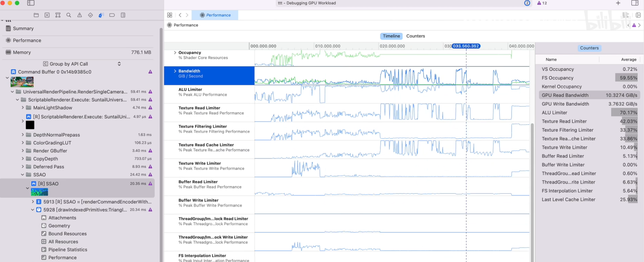The height and width of the screenshot is (262, 644).
Task: Open the editor options lines icon
Action: 626,15
